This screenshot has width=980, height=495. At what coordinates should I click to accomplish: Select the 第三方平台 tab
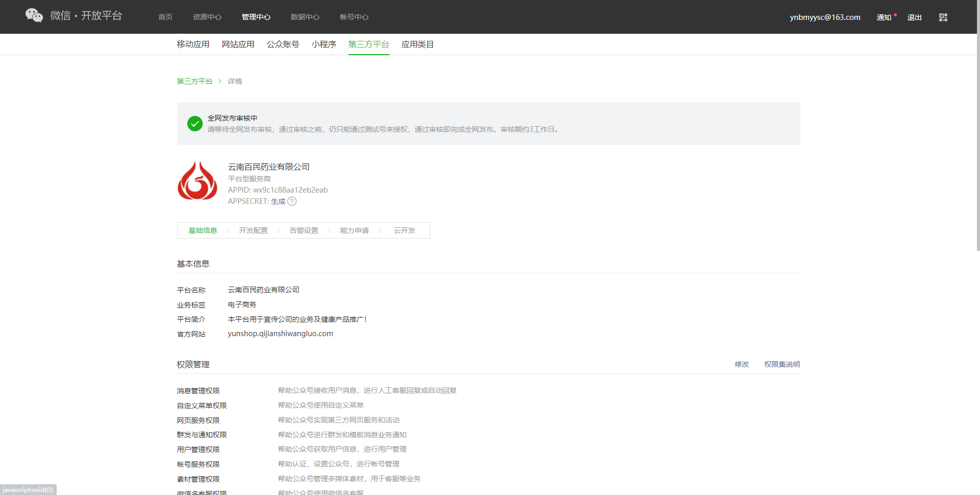tap(369, 44)
